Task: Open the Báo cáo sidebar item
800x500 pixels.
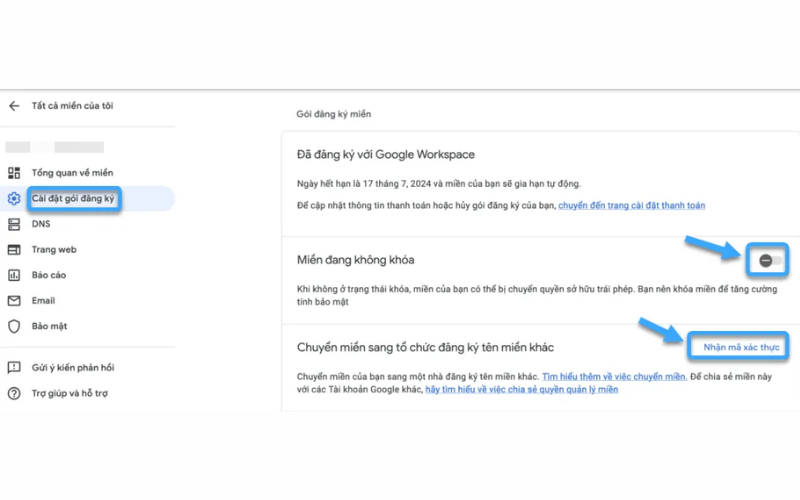Action: pyautogui.click(x=48, y=275)
